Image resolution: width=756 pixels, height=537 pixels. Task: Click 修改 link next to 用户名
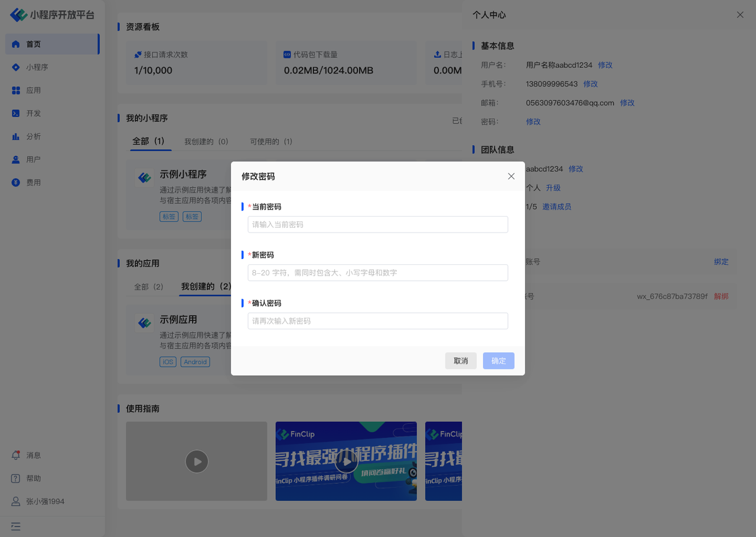pyautogui.click(x=605, y=65)
